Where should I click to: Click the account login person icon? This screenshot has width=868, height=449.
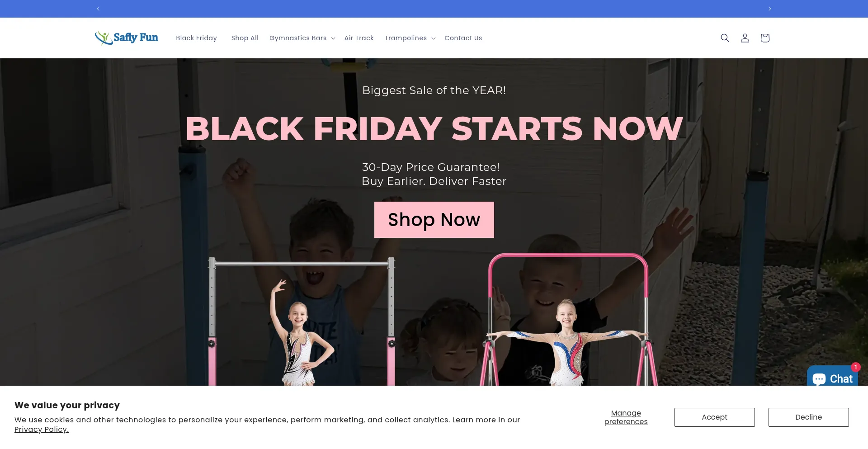point(745,38)
